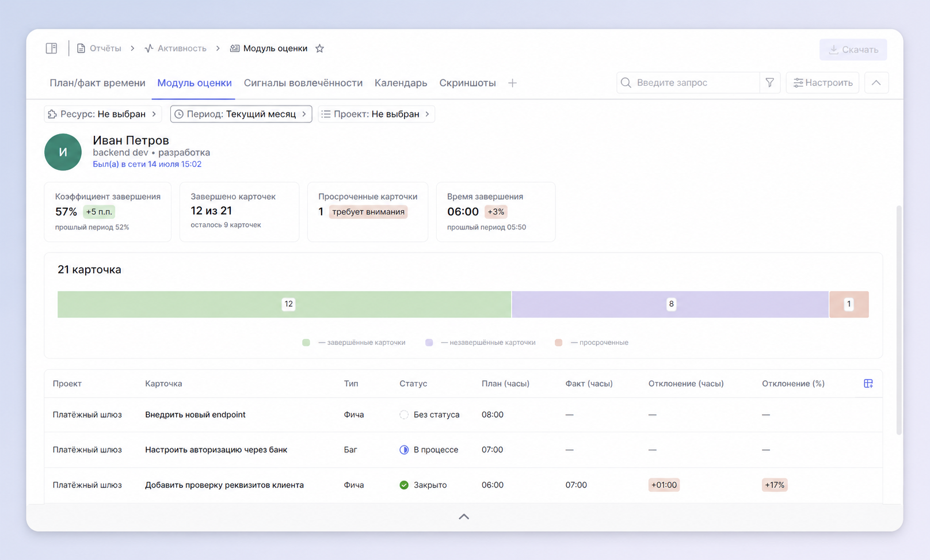The width and height of the screenshot is (930, 560).
Task: Click the search magnifier icon
Action: (626, 83)
